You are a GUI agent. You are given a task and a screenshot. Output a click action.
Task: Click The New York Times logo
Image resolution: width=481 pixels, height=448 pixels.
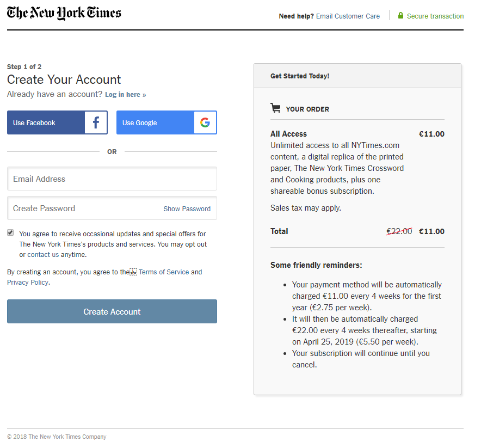pos(64,13)
